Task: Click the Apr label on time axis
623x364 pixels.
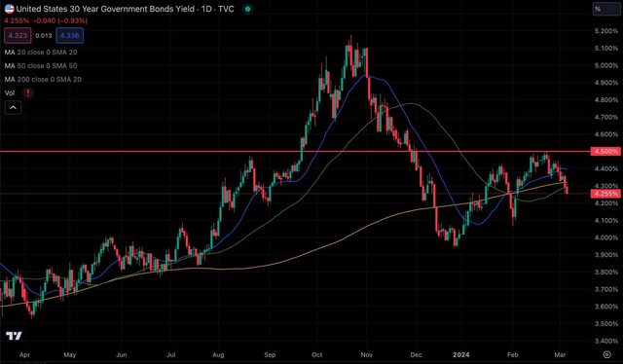Action: coord(24,355)
